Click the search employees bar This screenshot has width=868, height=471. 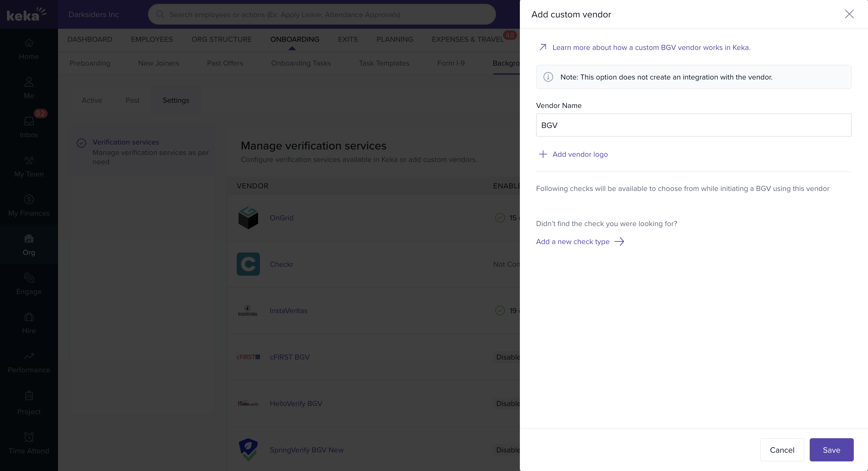(322, 15)
